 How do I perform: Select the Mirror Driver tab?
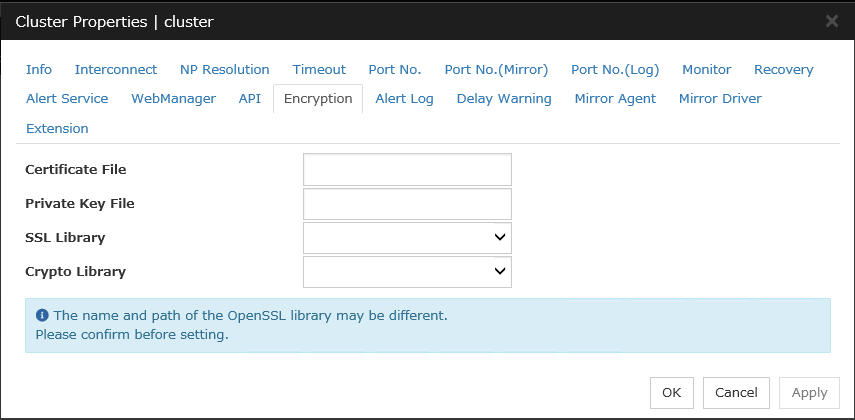720,99
